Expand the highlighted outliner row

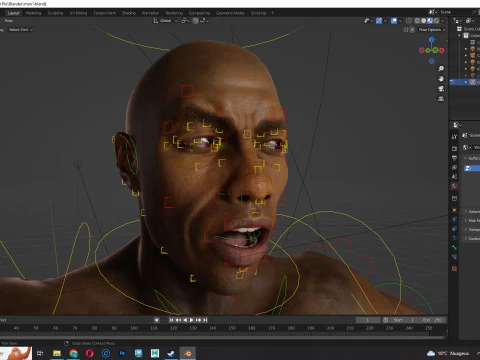click(x=466, y=82)
